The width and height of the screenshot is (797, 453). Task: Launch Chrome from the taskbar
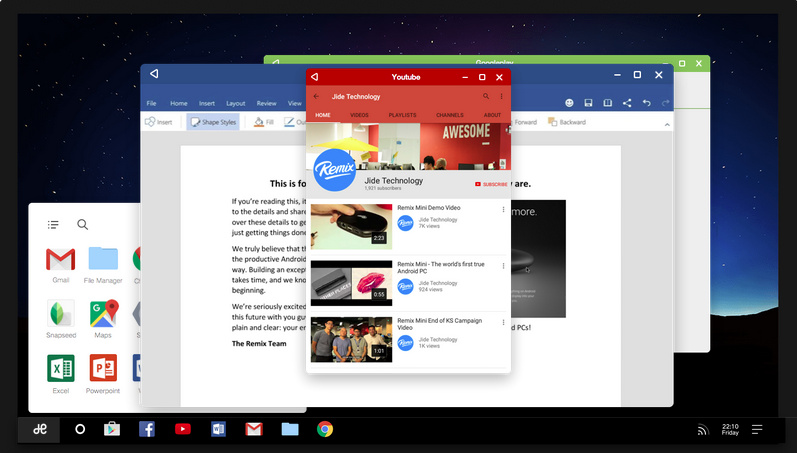tap(325, 430)
